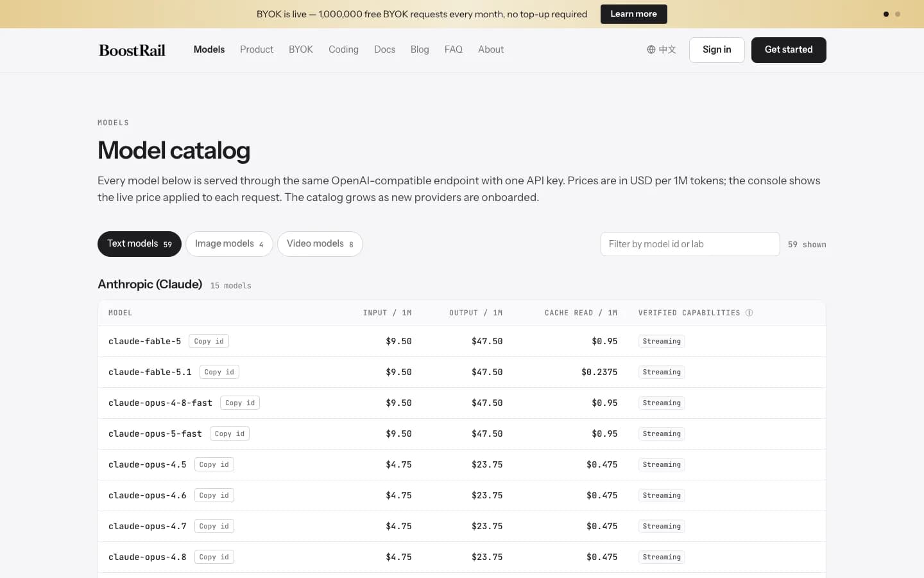Copy id for claude-opus-4.6
The image size is (924, 578).
214,495
